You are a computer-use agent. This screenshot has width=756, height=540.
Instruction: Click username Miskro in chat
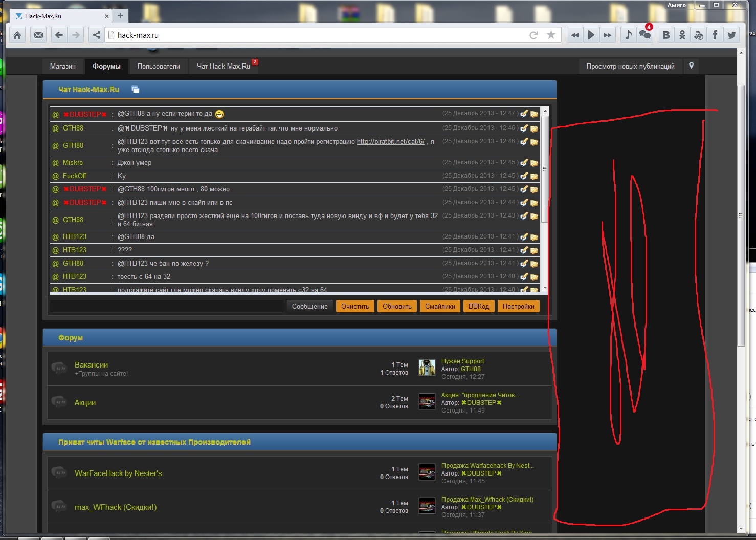pyautogui.click(x=73, y=162)
